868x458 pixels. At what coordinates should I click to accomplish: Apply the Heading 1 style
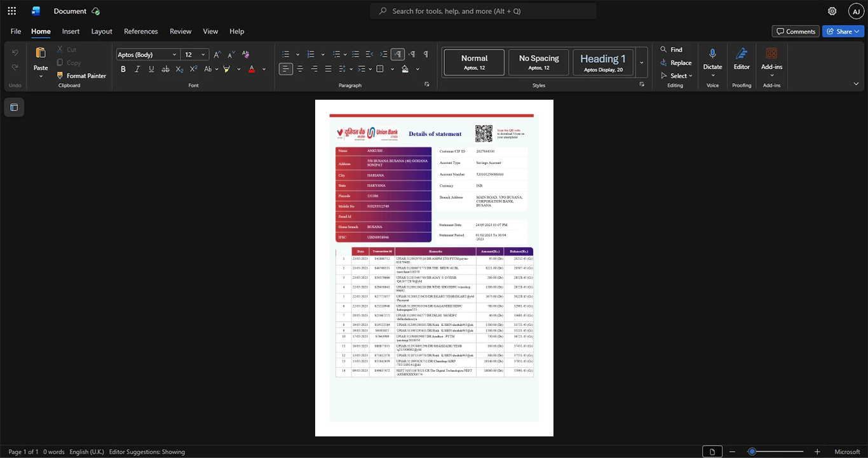click(603, 62)
